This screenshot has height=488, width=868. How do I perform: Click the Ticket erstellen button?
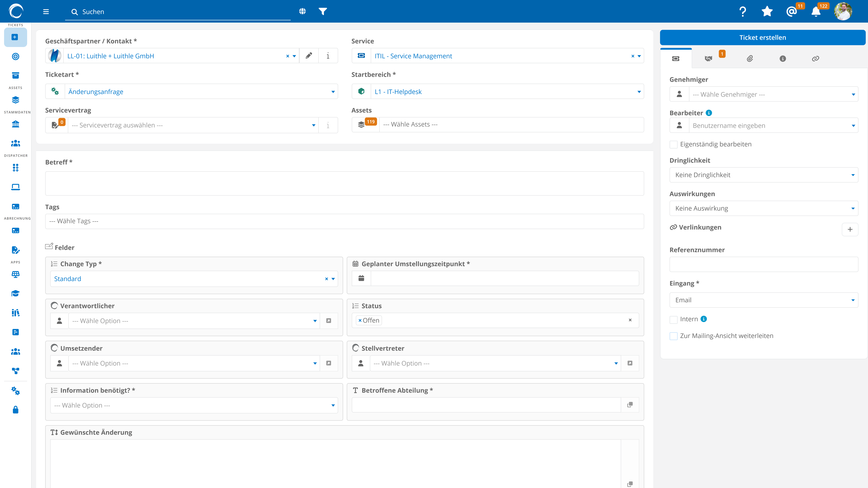(763, 37)
